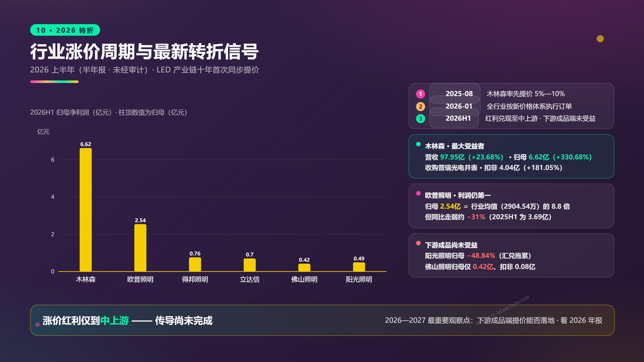Click the chart caption '2026H1 归母净利润（亿元）'

tap(109, 113)
